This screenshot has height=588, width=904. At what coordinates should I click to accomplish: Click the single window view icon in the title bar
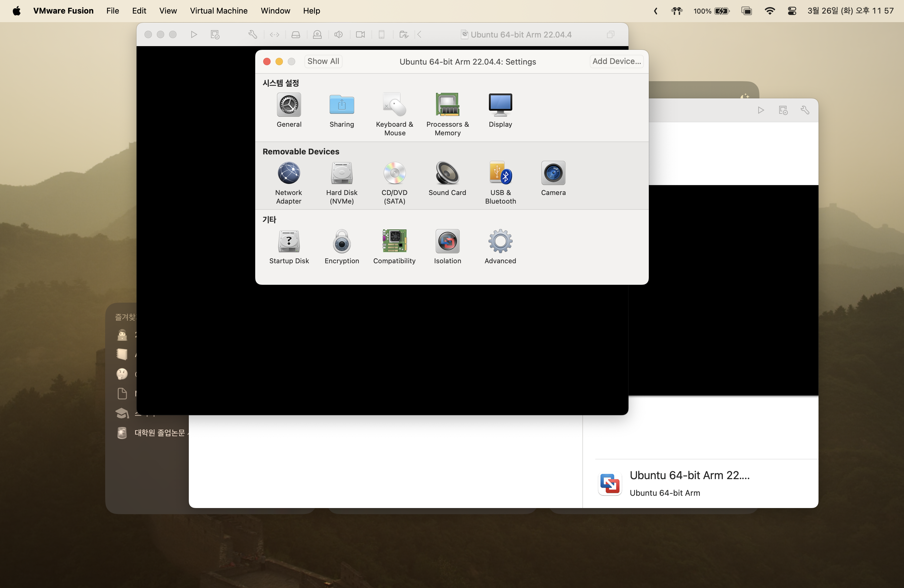click(x=610, y=34)
